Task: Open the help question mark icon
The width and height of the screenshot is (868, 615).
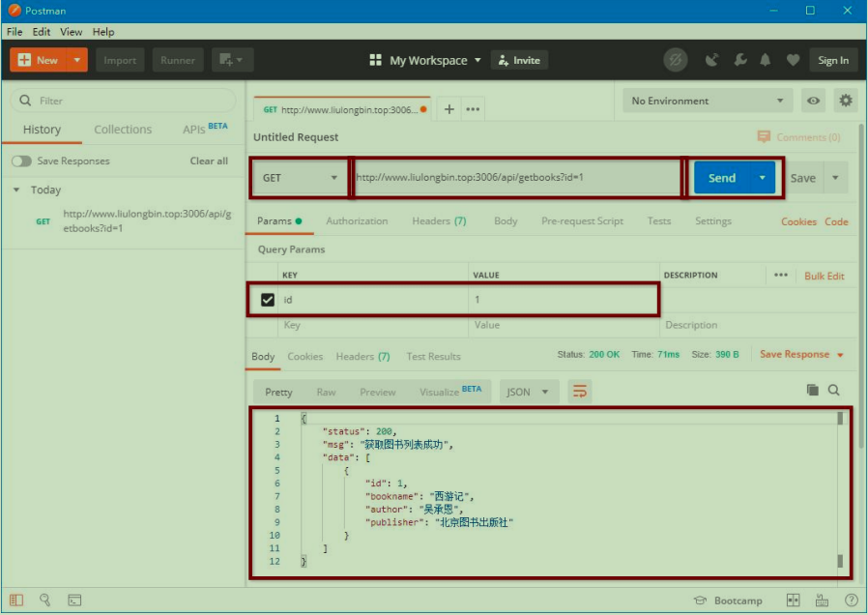Action: tap(852, 600)
